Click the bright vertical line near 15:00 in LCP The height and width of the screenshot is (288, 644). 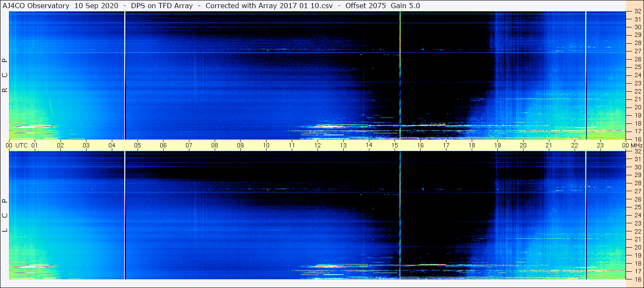(400, 214)
